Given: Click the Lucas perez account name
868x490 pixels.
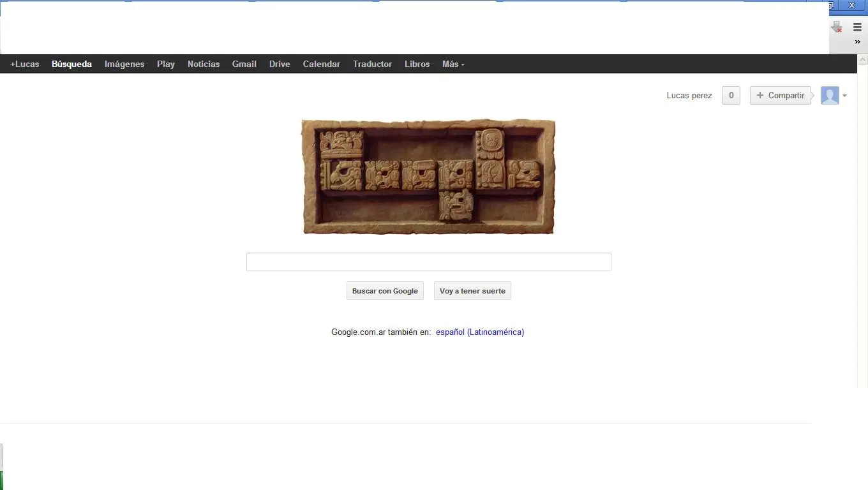Looking at the screenshot, I should pos(689,96).
